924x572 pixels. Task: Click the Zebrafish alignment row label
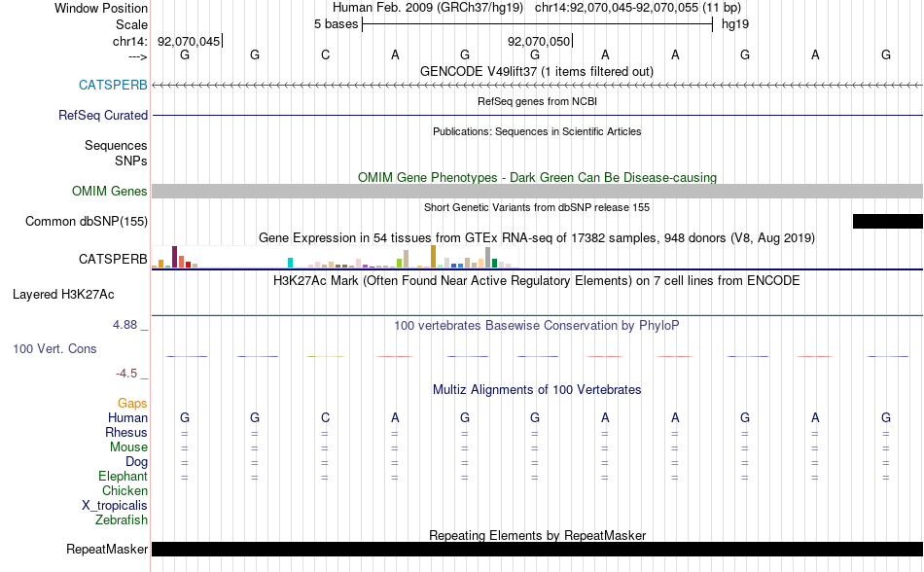pos(122,520)
